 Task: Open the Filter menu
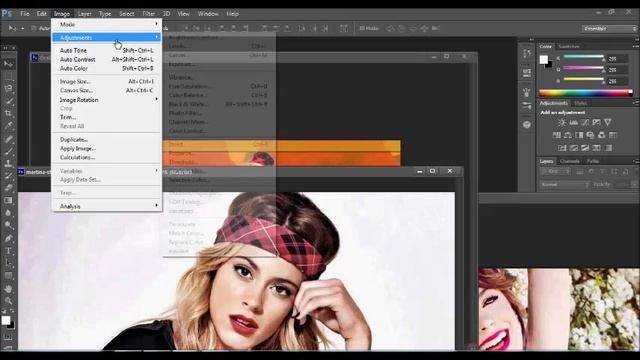tap(149, 13)
